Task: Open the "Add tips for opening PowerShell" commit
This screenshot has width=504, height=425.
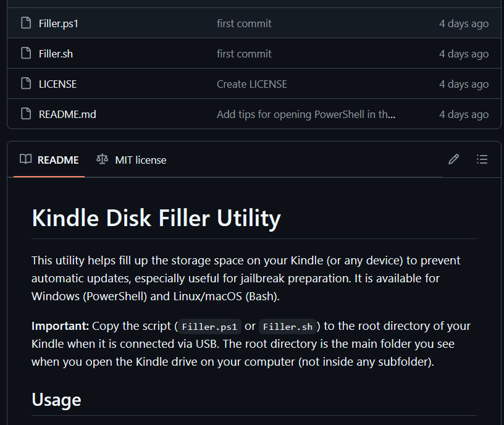Action: [x=306, y=114]
